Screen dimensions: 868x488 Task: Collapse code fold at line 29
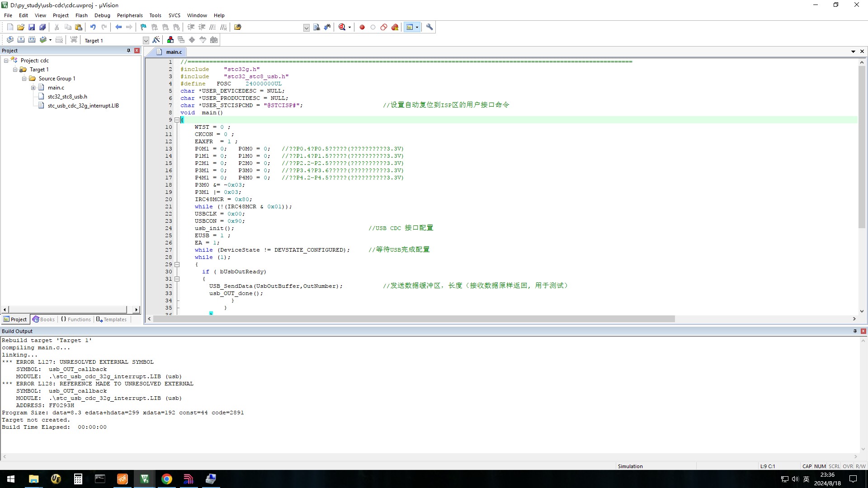click(177, 264)
